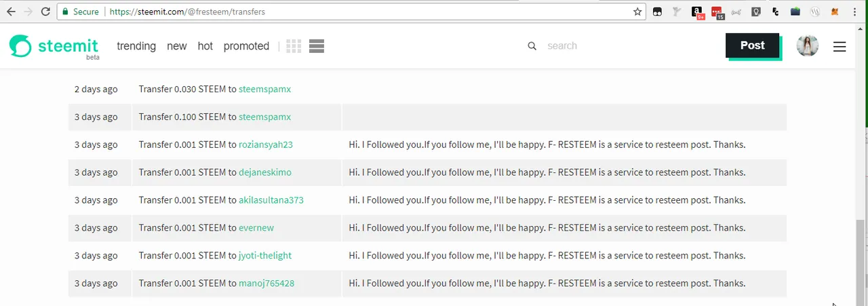Open the MetaMask fox extension icon
This screenshot has height=306, width=868.
pos(835,12)
